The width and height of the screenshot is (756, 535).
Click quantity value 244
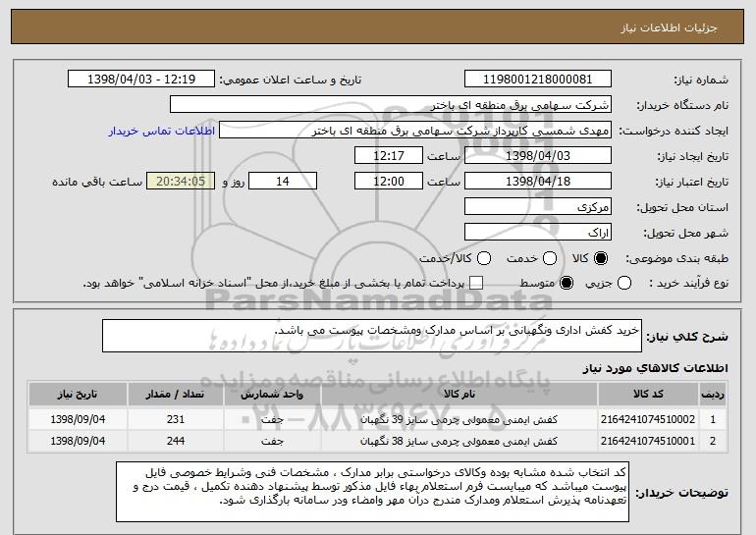click(176, 441)
